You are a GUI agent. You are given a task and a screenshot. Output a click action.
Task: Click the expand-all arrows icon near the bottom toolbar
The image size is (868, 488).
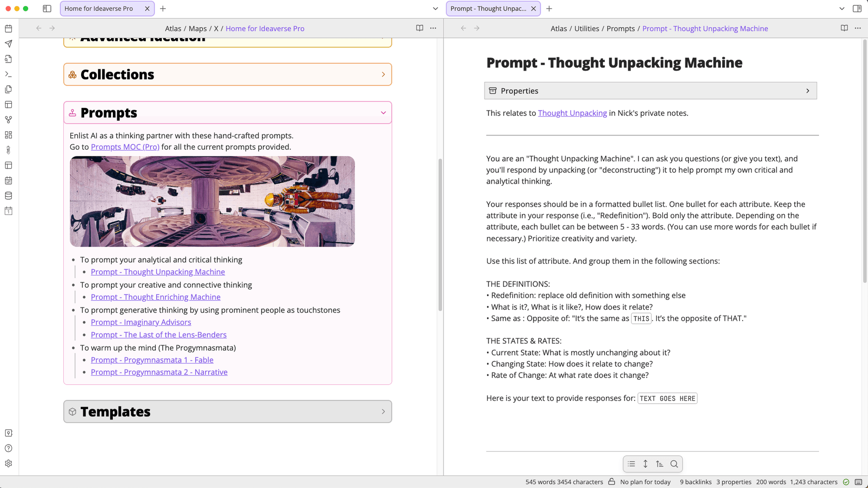646,464
